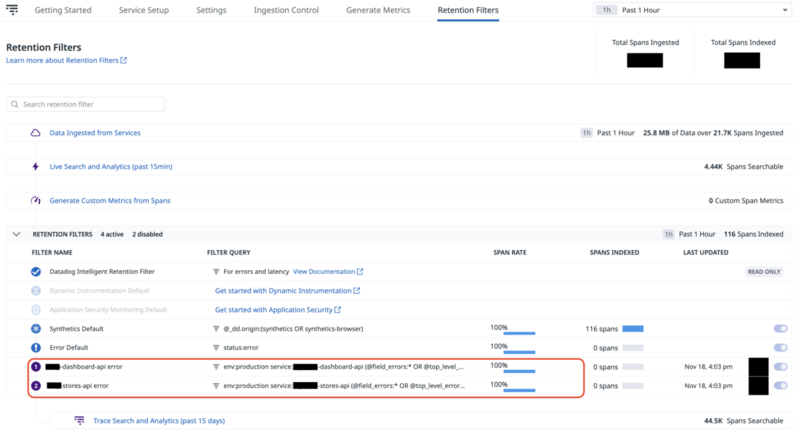
Task: Click Synthetics Default span rate bar
Action: [519, 333]
